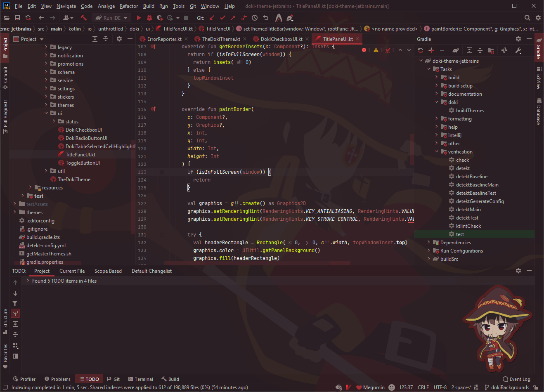Execute Gradle task with the elephant icon
The image size is (544, 392).
pos(456,50)
